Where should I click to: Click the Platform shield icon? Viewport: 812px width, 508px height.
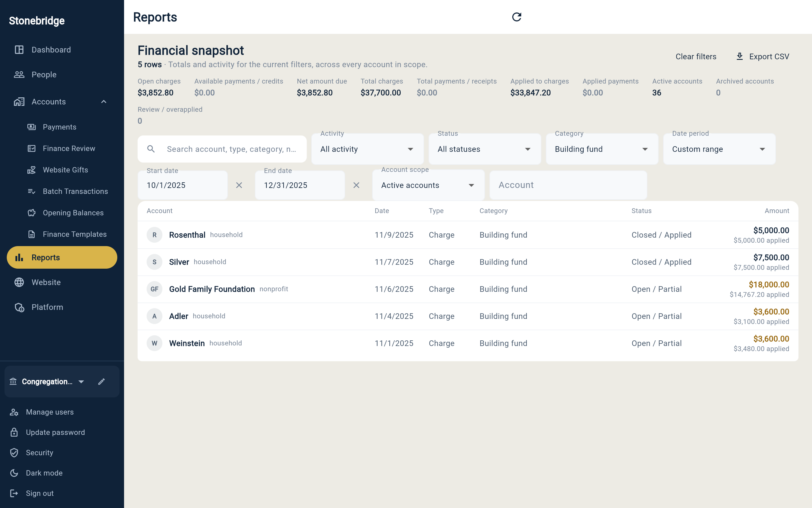[x=19, y=307]
